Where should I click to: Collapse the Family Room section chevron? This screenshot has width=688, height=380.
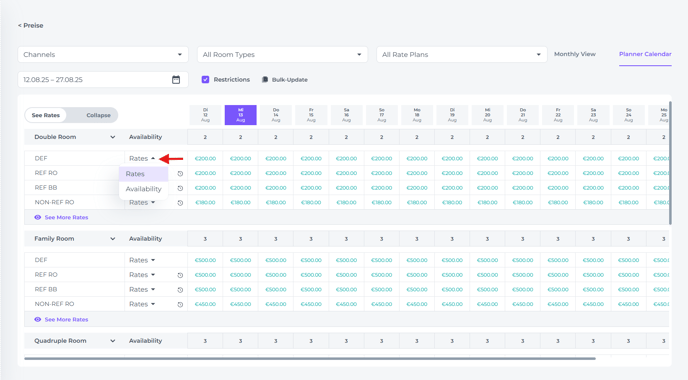click(113, 239)
